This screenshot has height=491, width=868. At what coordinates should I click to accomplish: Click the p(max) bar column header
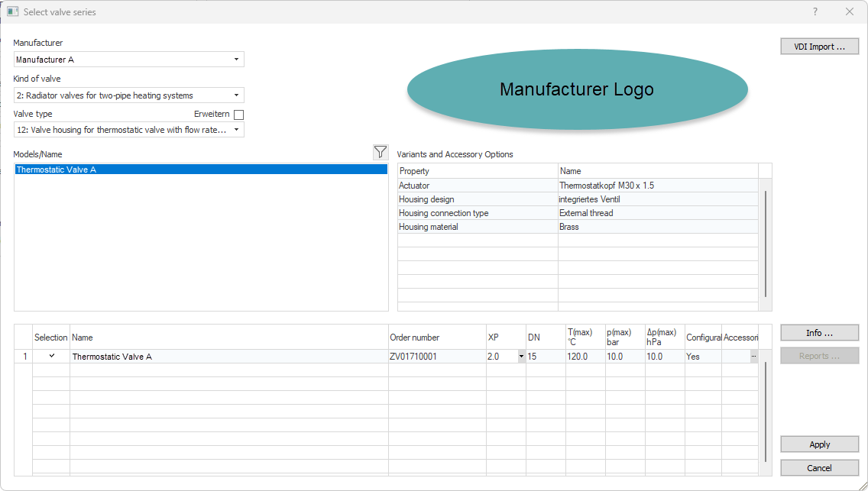pyautogui.click(x=626, y=338)
